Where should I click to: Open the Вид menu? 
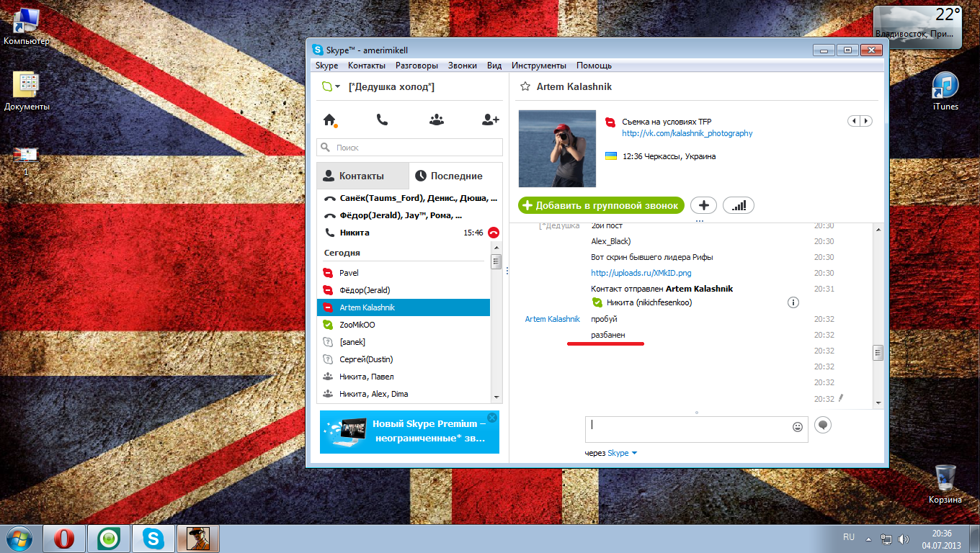tap(494, 66)
